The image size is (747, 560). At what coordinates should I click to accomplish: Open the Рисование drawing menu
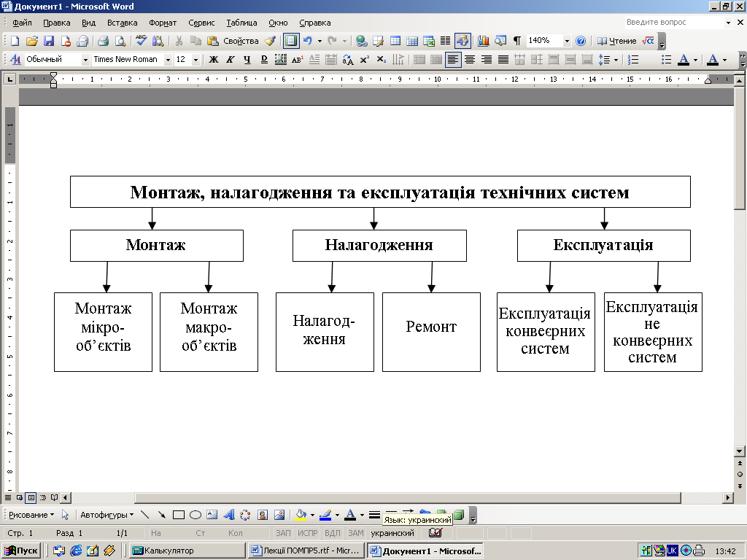click(x=31, y=515)
